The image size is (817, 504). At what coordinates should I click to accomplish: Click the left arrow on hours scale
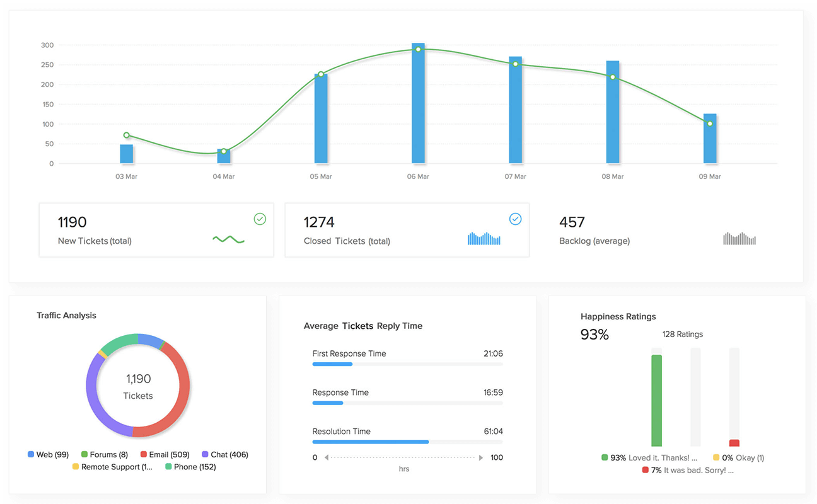point(327,457)
